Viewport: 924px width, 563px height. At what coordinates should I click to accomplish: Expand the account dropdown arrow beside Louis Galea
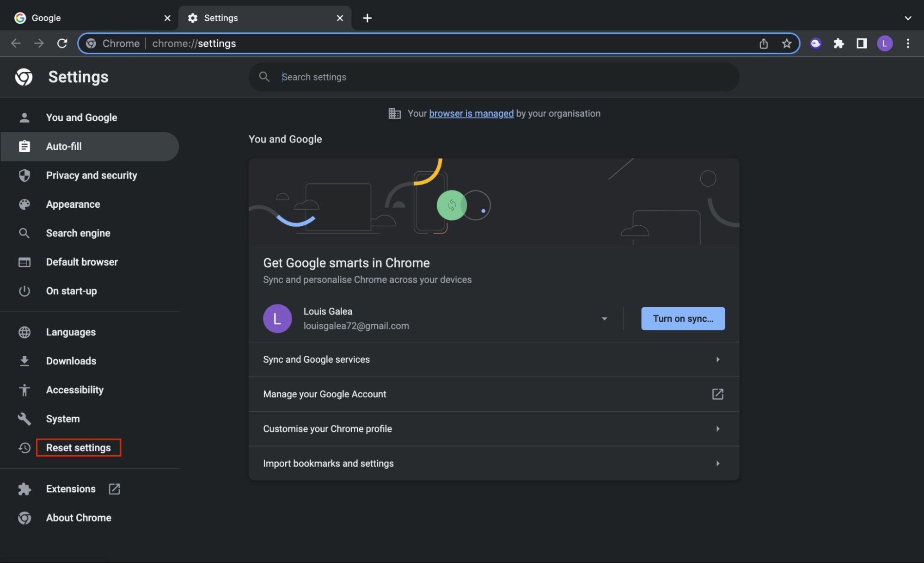(604, 318)
